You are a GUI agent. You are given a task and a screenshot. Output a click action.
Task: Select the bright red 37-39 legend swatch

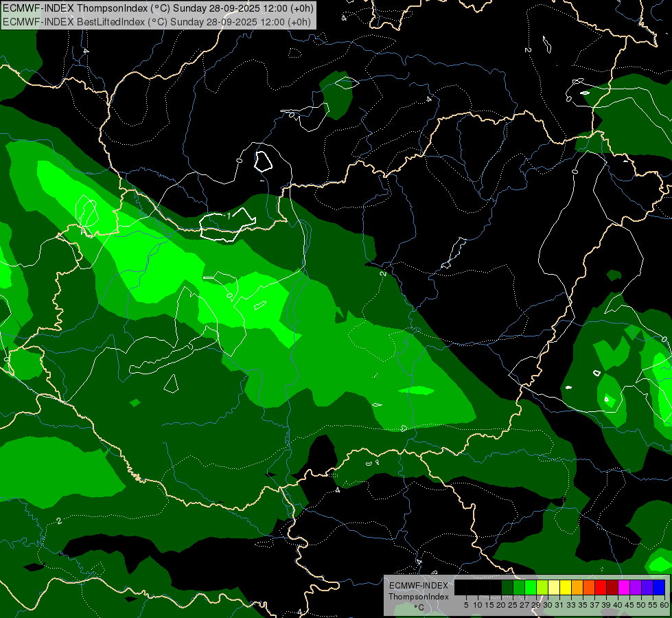click(x=601, y=587)
